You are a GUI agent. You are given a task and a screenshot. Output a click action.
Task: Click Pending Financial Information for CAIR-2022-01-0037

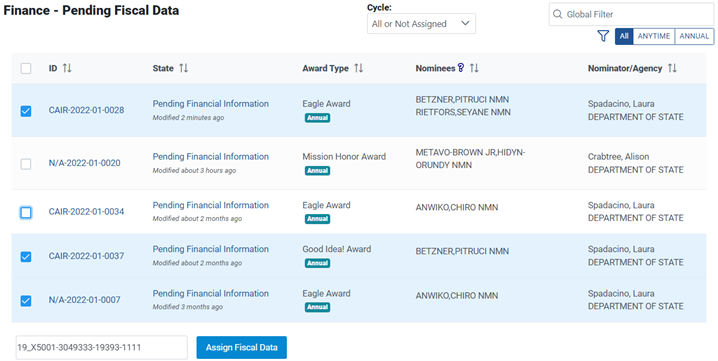click(211, 249)
